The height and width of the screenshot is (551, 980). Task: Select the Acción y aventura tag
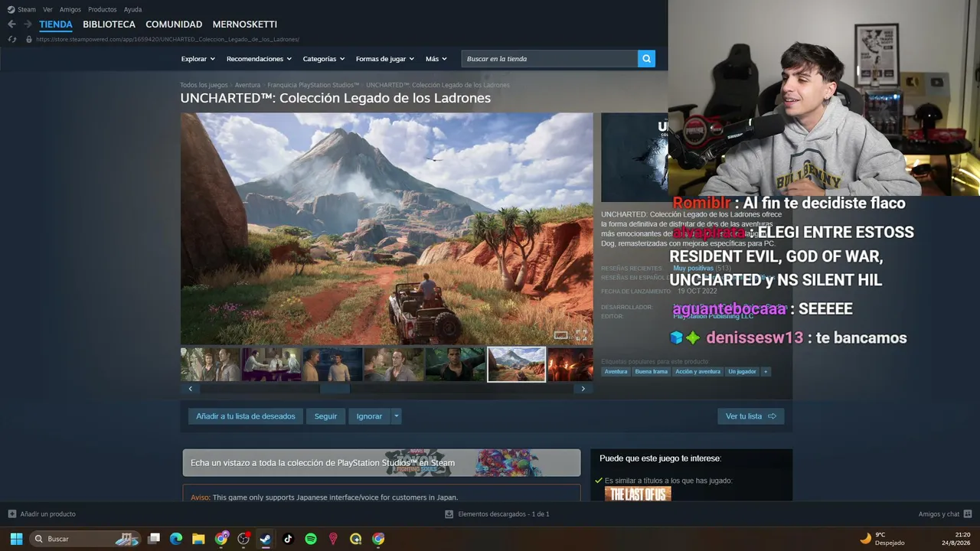tap(697, 372)
